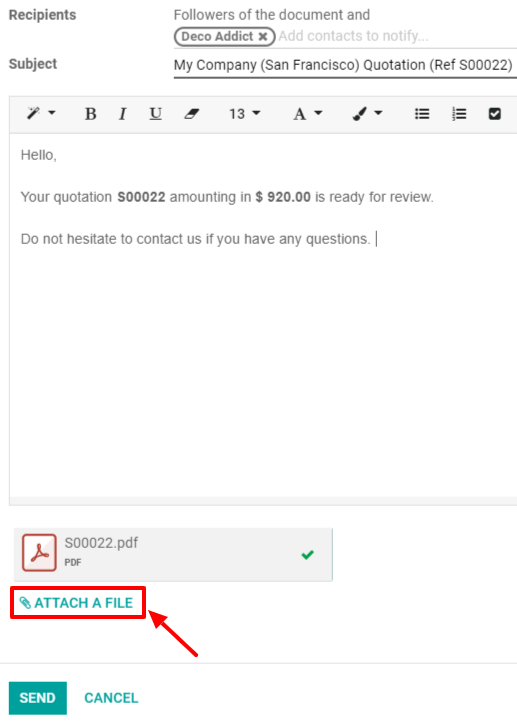The width and height of the screenshot is (517, 721).
Task: Insert an ordered numbered list
Action: click(459, 114)
